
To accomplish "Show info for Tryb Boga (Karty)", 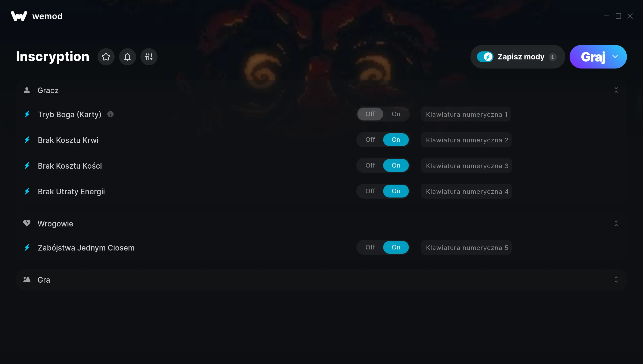I will coord(110,114).
